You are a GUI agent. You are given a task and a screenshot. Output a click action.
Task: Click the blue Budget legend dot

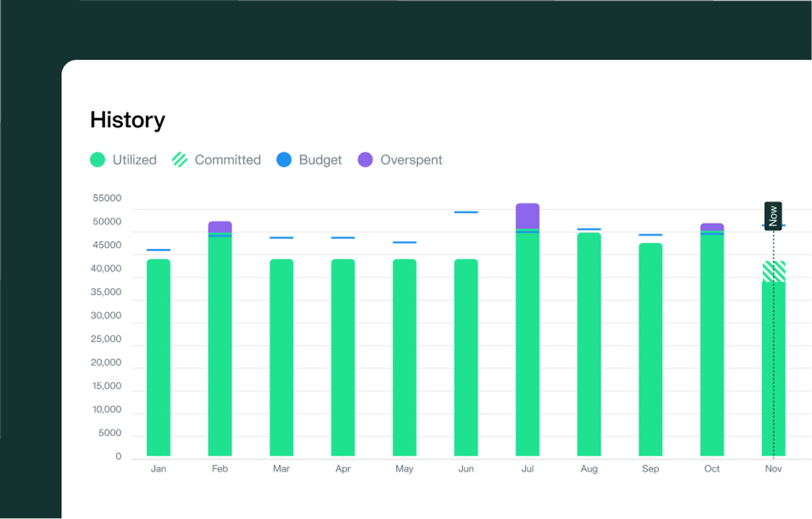[284, 160]
